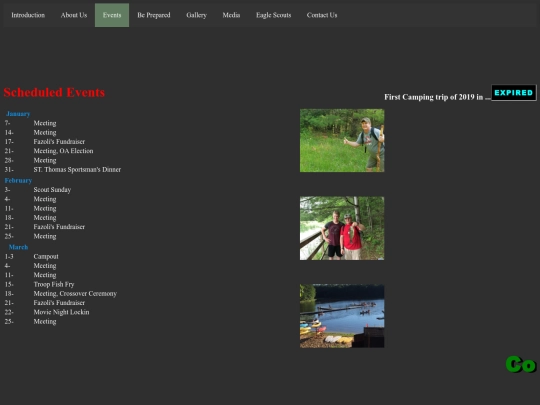The image size is (540, 405).
Task: Click 'First Camping trip of 2019 in' text
Action: coord(434,97)
